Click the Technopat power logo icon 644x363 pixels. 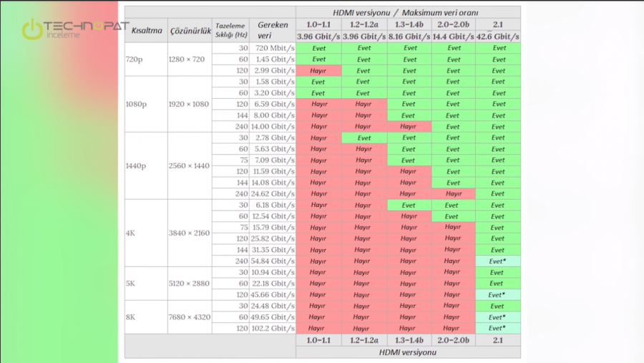32,29
